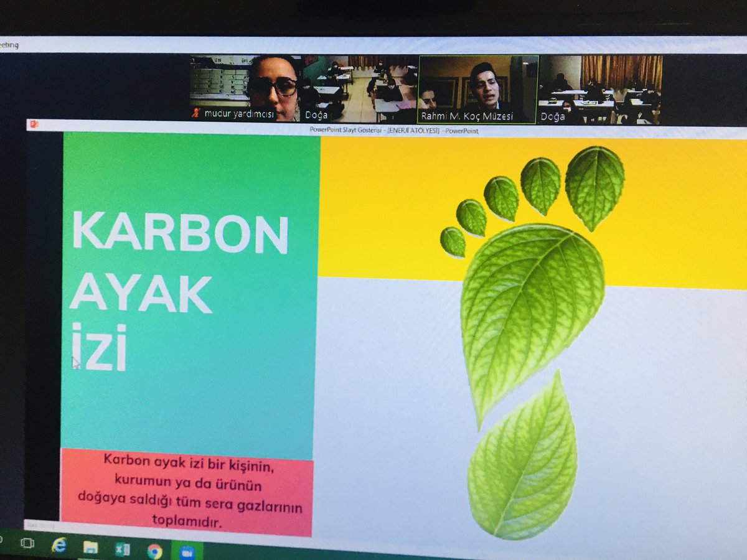Viewport: 747px width, 560px height.
Task: Open Task View on the taskbar
Action: (27, 543)
